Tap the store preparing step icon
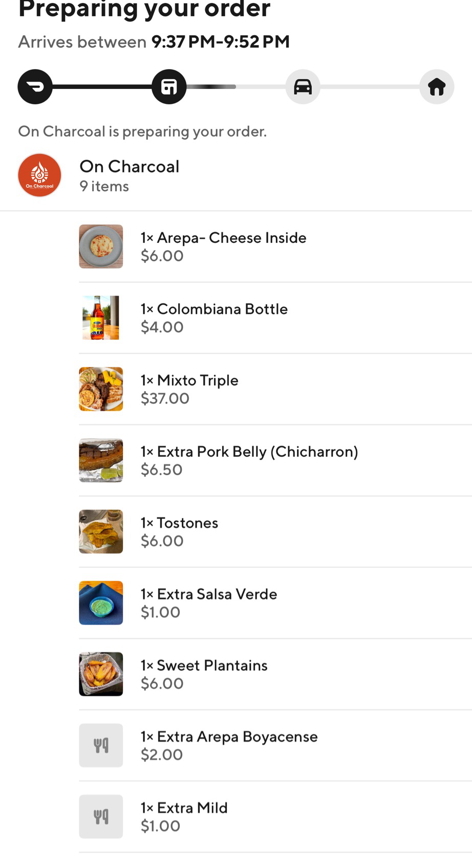Screen dimensions: 472x868 pos(169,87)
